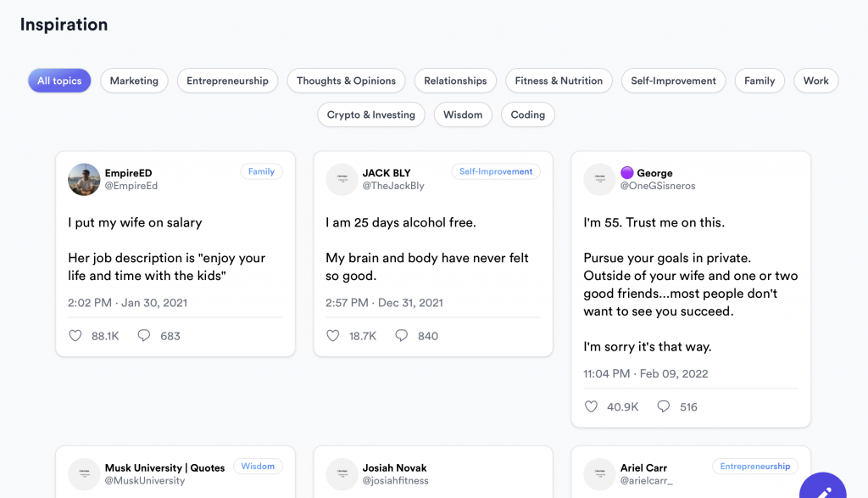Filter by Marketing topic

(x=134, y=81)
